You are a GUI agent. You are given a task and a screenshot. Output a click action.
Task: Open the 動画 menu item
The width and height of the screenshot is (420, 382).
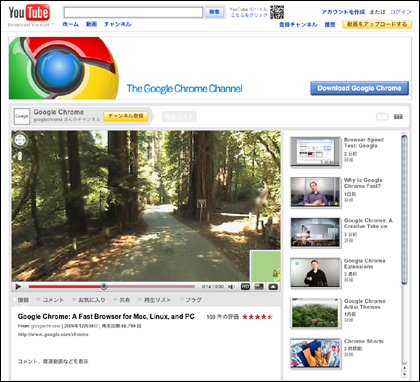pos(91,24)
